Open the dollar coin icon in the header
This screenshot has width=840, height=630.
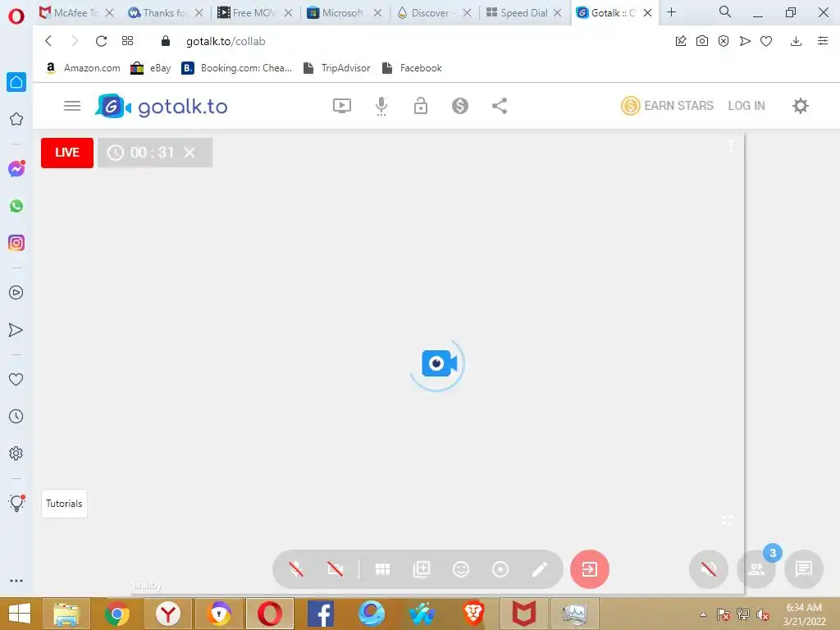[x=459, y=106]
